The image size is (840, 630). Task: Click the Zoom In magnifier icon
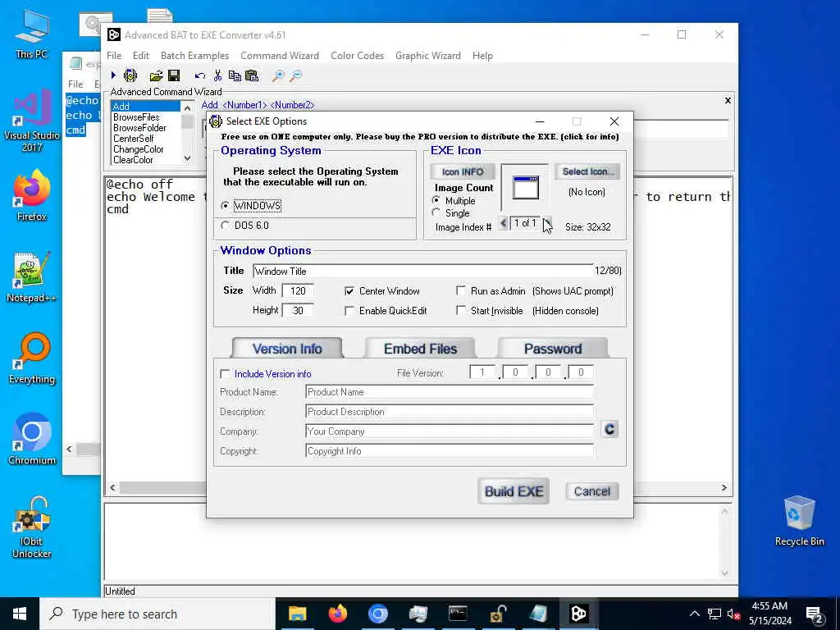[x=278, y=75]
